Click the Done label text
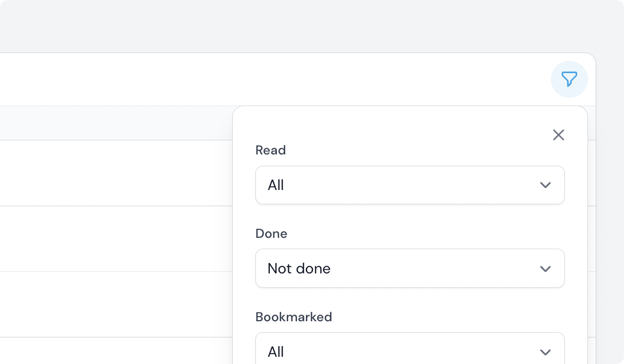Viewport: 624px width, 364px height. [x=271, y=234]
